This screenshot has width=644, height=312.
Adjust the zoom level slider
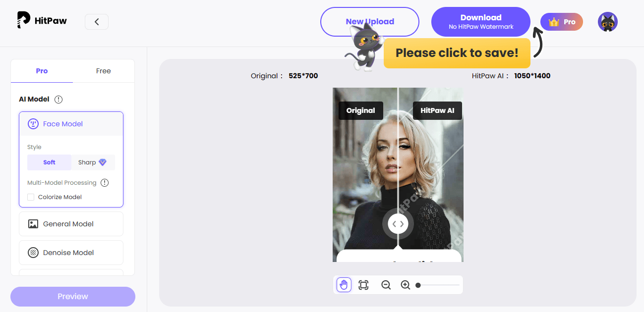(419, 285)
